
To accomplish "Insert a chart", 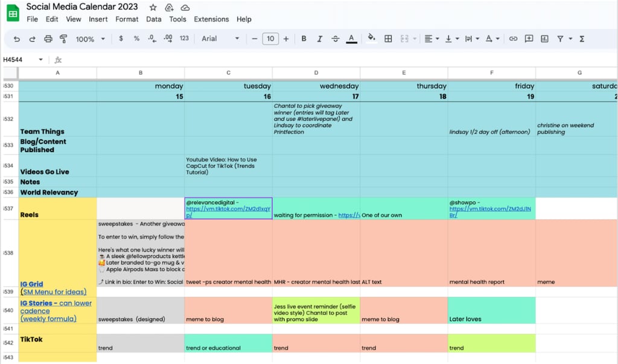I will point(545,39).
